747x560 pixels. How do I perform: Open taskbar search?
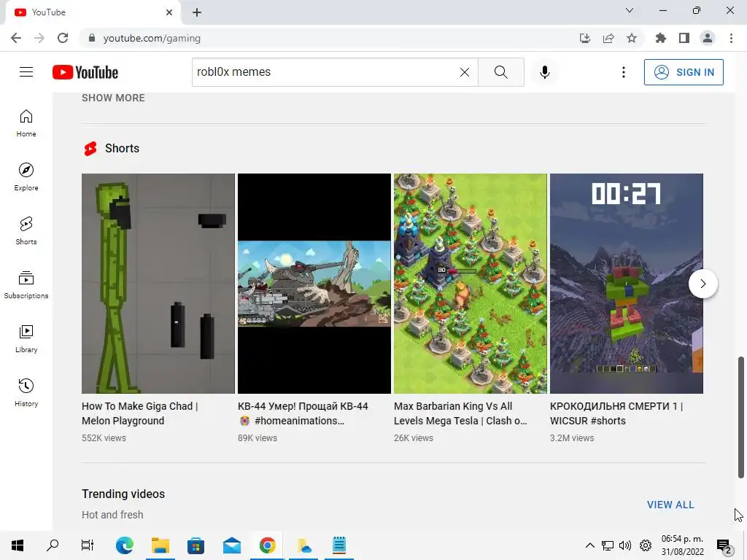pyautogui.click(x=53, y=545)
